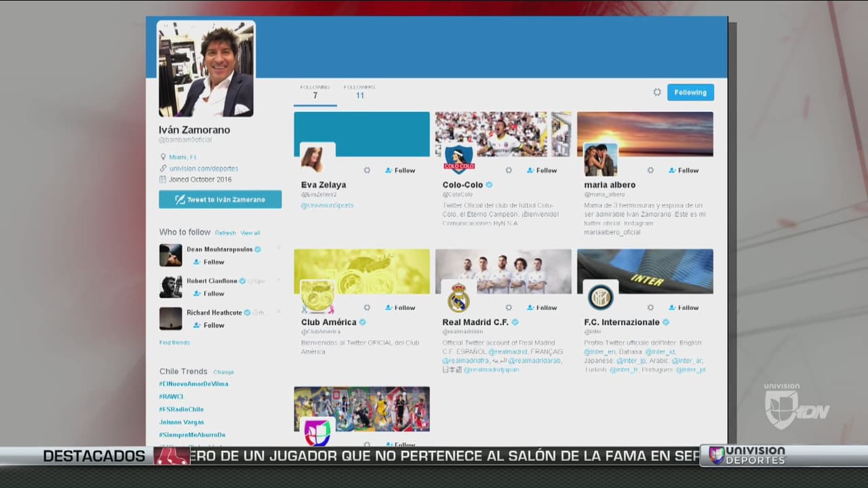Click the Univision logo avatar at bottom

coord(317,432)
